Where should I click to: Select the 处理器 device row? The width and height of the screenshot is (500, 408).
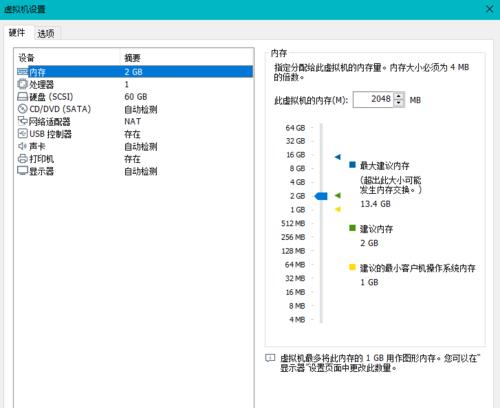point(135,84)
